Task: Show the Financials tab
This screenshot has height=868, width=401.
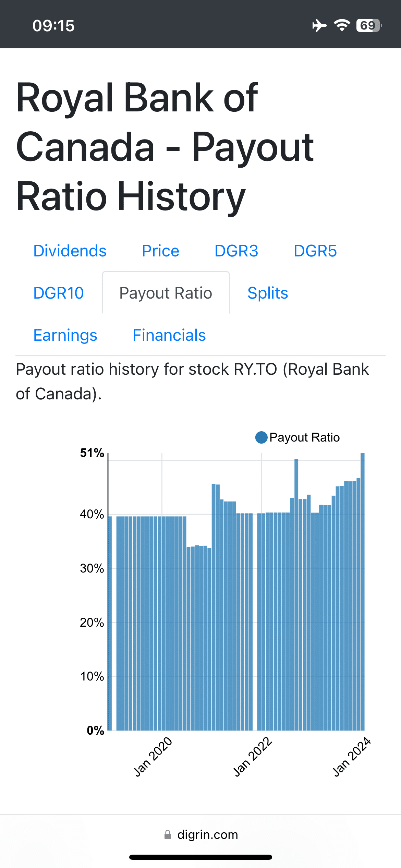Action: pyautogui.click(x=169, y=335)
